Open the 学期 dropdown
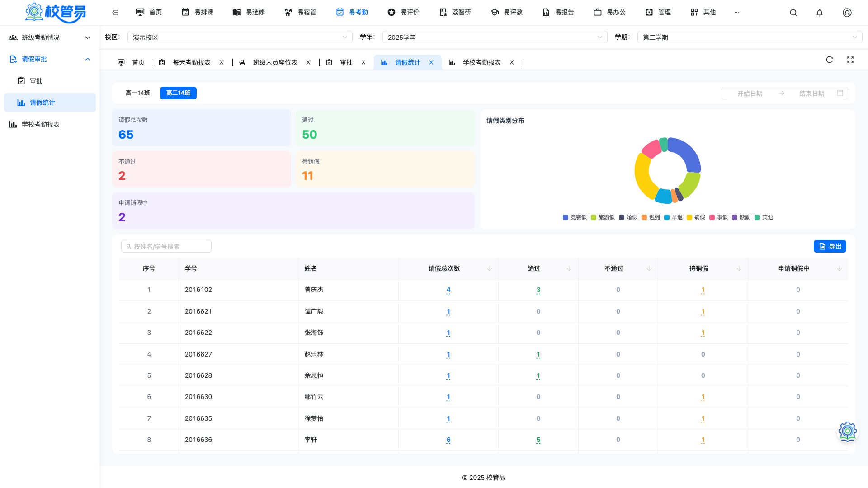This screenshot has height=488, width=868. click(750, 37)
